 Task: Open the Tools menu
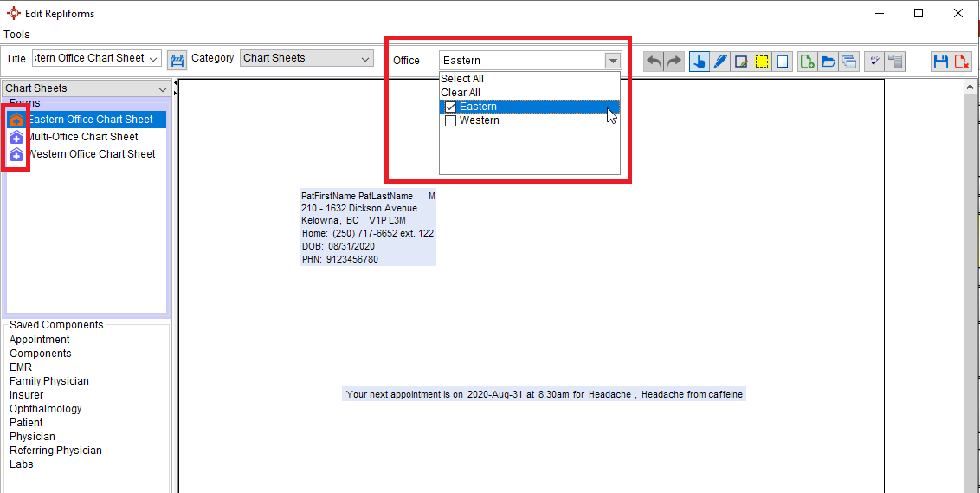(x=16, y=35)
